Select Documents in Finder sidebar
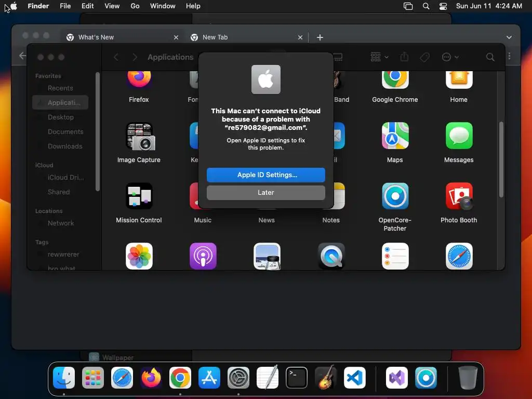 (x=60, y=131)
